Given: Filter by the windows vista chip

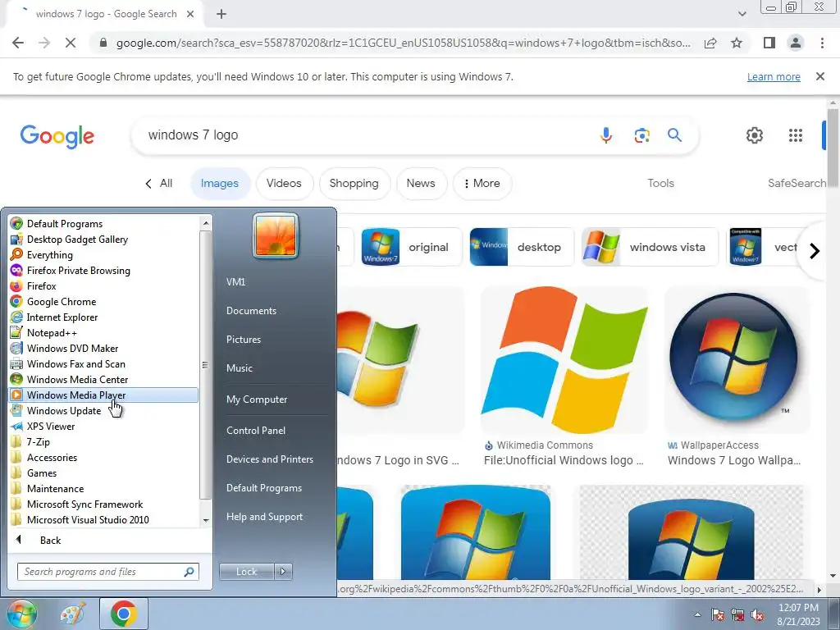Looking at the screenshot, I should tap(650, 247).
